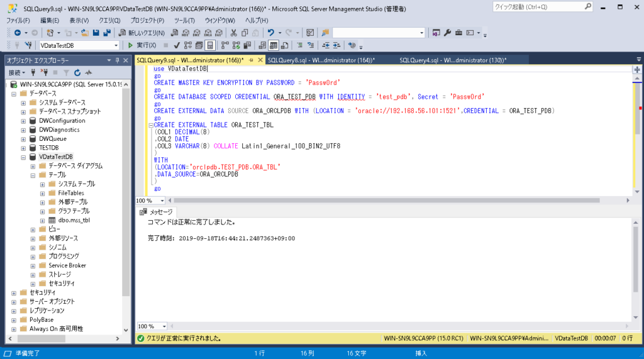644x359 pixels.
Task: Collapse the VDataTestDB database node
Action: 24,157
